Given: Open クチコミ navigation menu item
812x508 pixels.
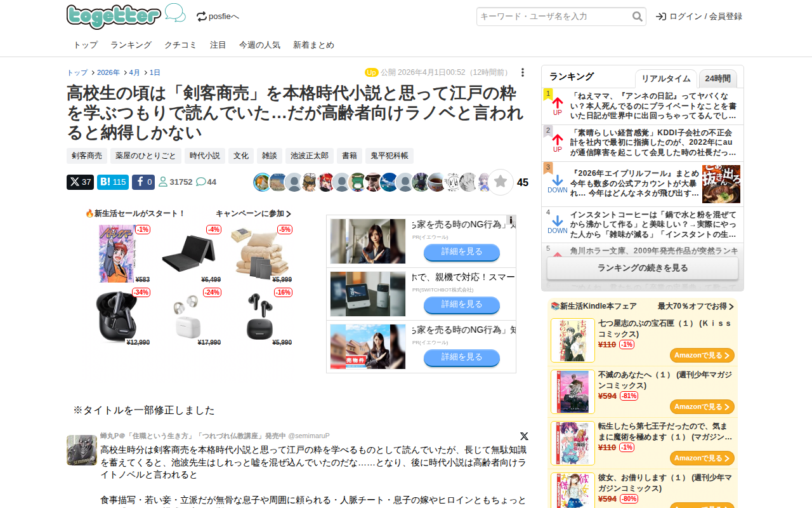Looking at the screenshot, I should click(x=181, y=45).
